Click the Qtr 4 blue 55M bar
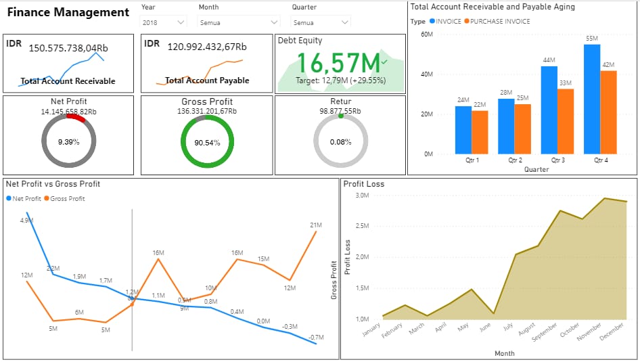This screenshot has height=364, width=640. [x=592, y=99]
